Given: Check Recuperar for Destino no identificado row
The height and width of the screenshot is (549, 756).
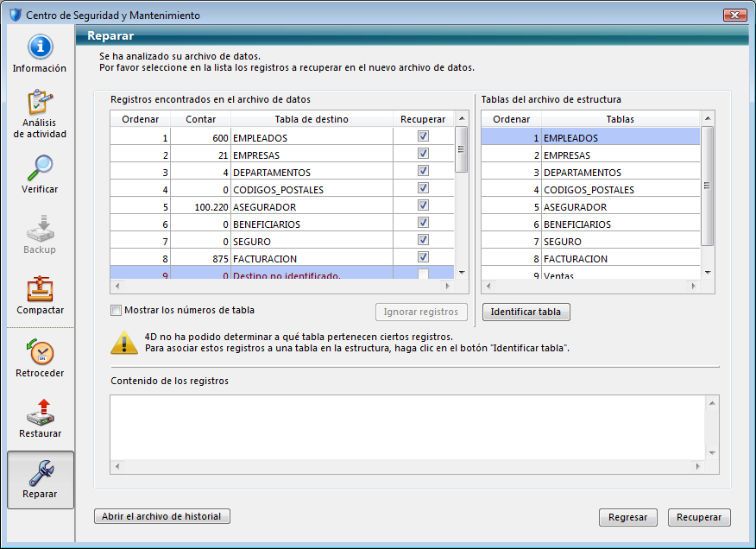Looking at the screenshot, I should 423,274.
